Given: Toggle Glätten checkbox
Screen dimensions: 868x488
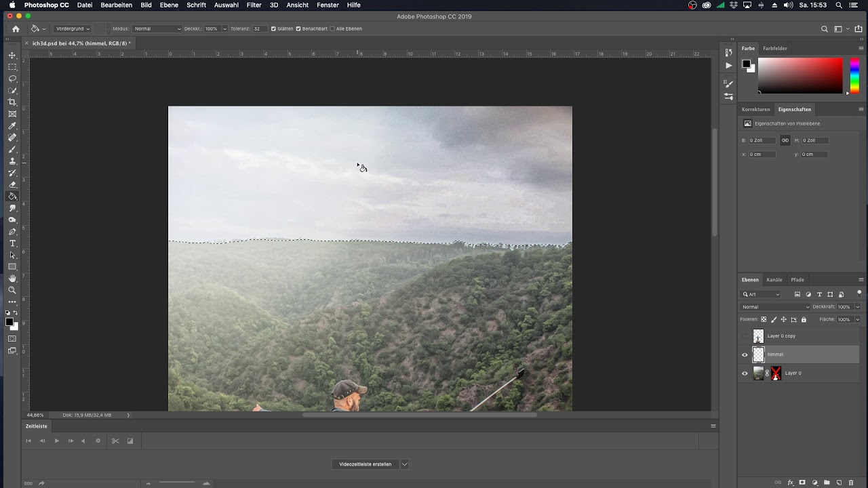Looking at the screenshot, I should [273, 28].
